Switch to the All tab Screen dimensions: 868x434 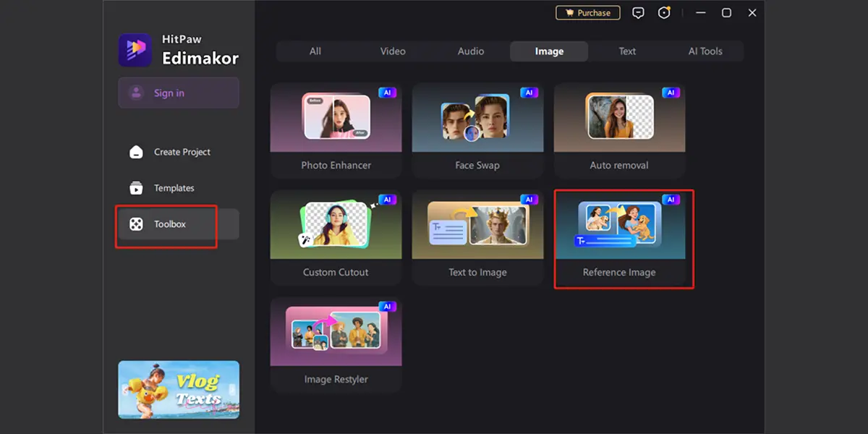coord(315,51)
